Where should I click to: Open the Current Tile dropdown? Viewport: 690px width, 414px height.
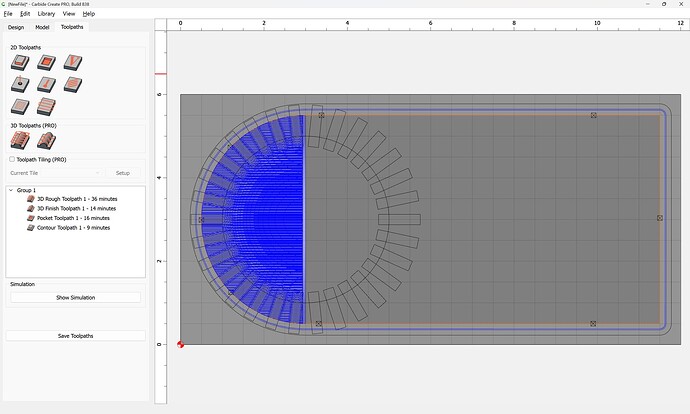click(x=55, y=173)
